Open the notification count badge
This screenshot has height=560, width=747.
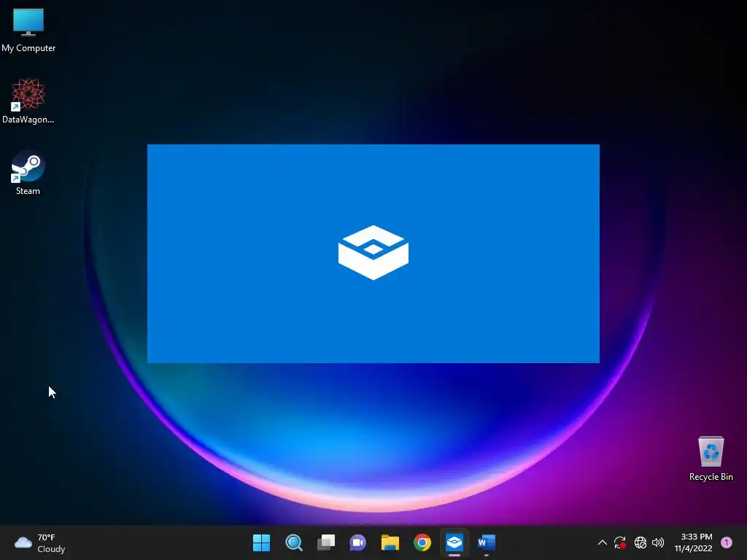(x=727, y=542)
